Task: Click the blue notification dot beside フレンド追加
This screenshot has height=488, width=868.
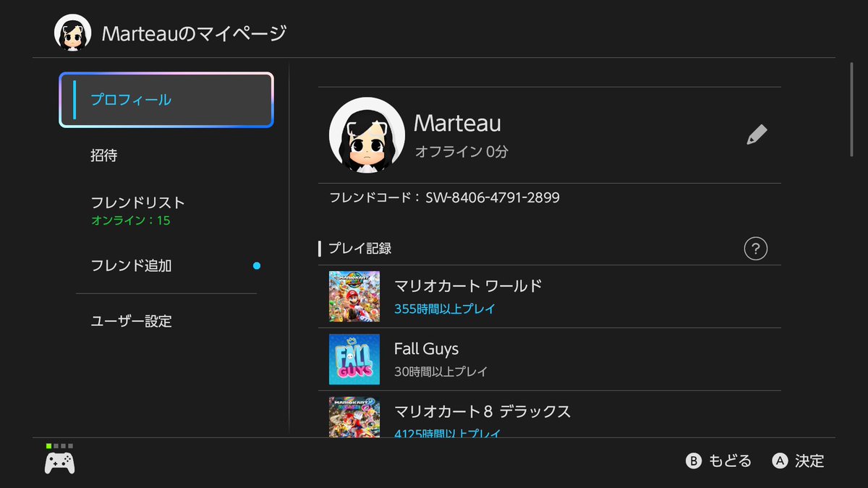Action: pos(256,266)
